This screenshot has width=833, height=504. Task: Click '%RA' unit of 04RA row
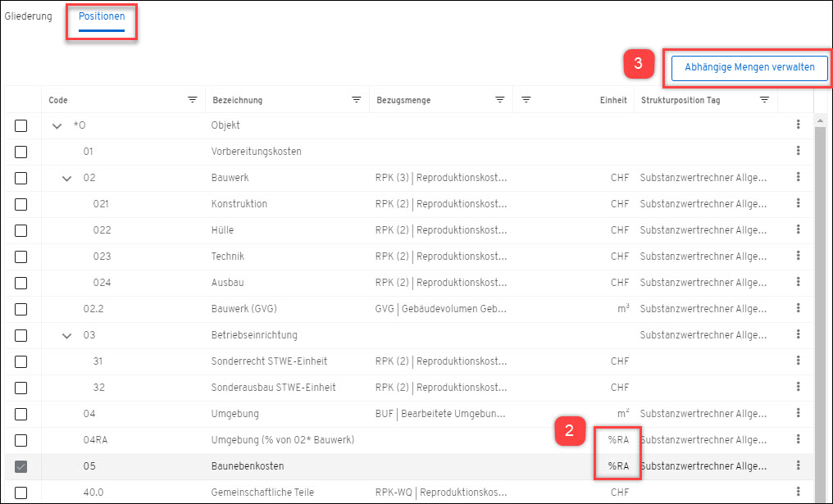click(618, 440)
